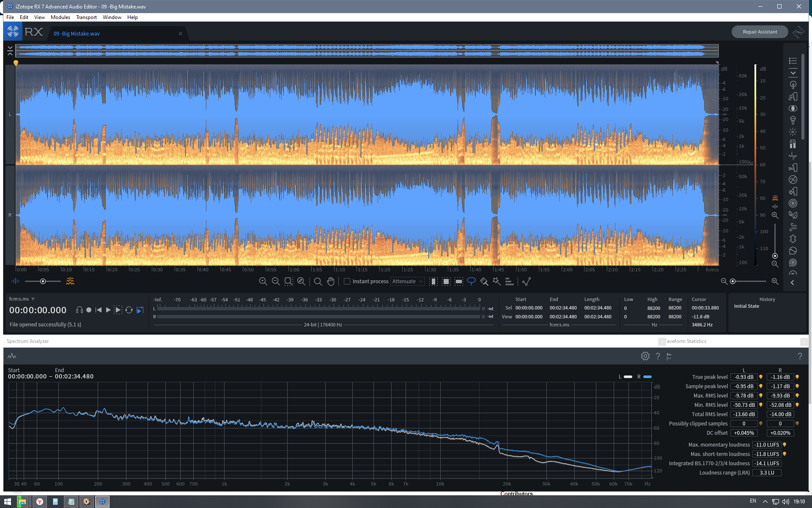The image size is (812, 508).
Task: Choose the Grab and Drag hand tool
Action: pyautogui.click(x=331, y=281)
